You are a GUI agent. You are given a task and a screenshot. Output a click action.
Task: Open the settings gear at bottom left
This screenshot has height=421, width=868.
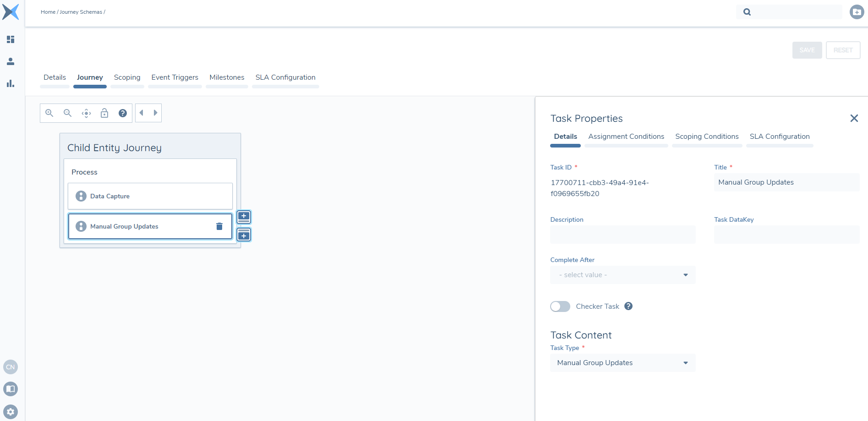10,411
